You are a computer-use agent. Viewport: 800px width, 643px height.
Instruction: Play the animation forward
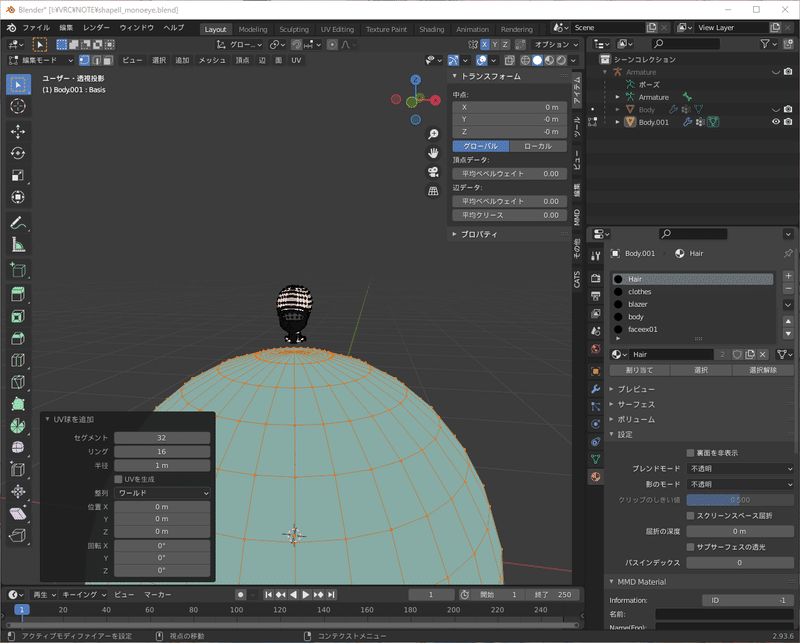coord(305,595)
